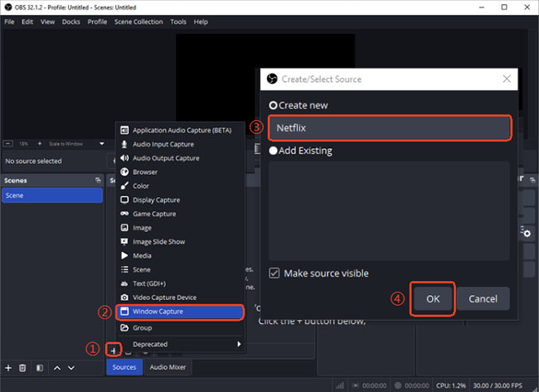Open the Edit menu

click(27, 22)
